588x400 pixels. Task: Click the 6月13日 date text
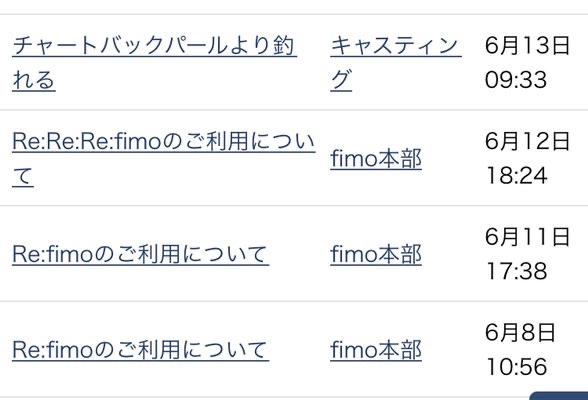pos(527,46)
